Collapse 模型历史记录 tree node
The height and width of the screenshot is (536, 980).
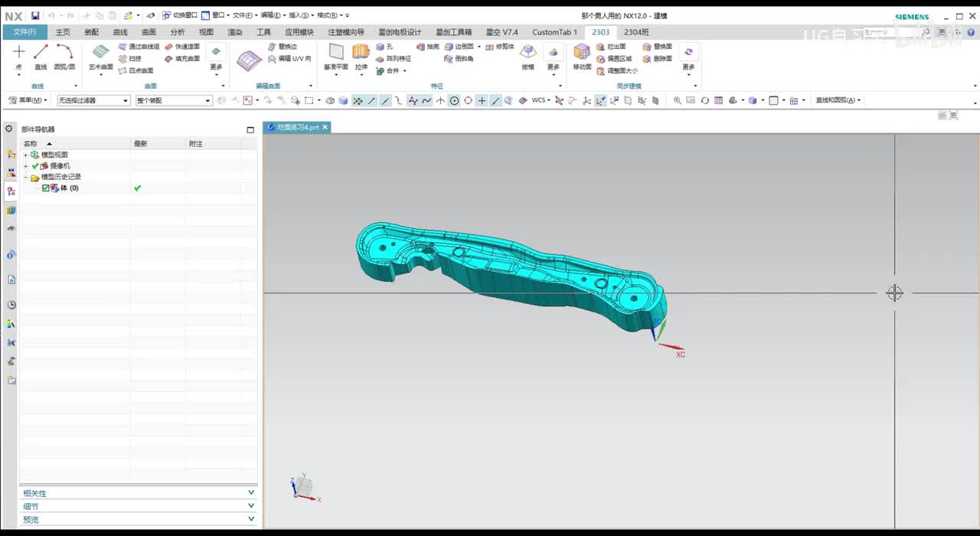click(x=26, y=177)
